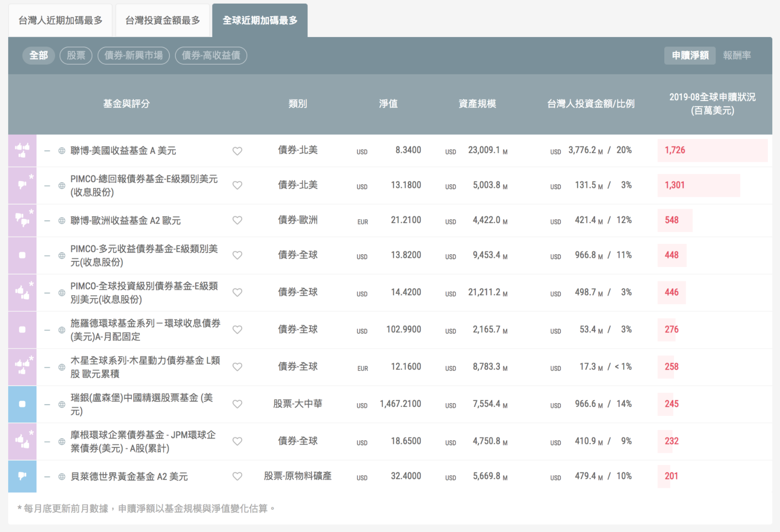780x532 pixels.
Task: Expand details for PIMCO-多元收益債券基金 row
Action: pos(47,255)
